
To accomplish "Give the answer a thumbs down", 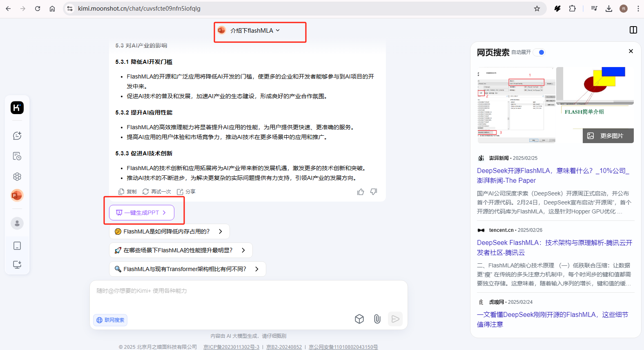I will [x=374, y=192].
